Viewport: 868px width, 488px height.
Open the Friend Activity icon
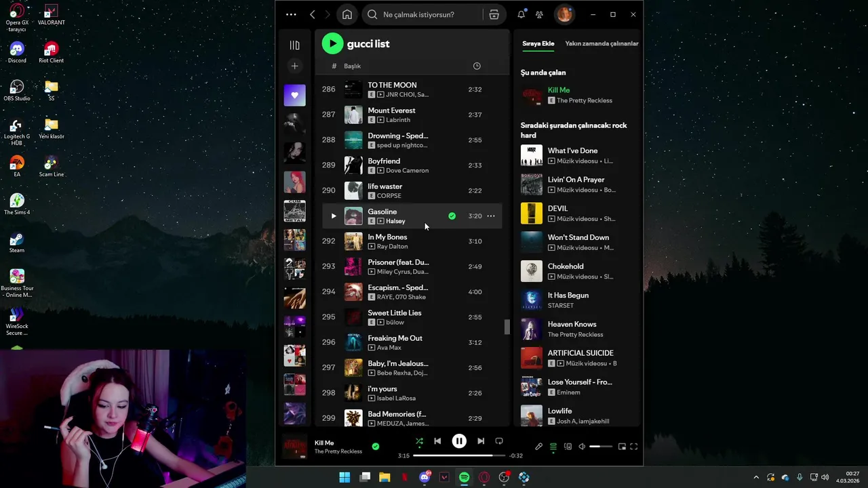click(x=539, y=14)
